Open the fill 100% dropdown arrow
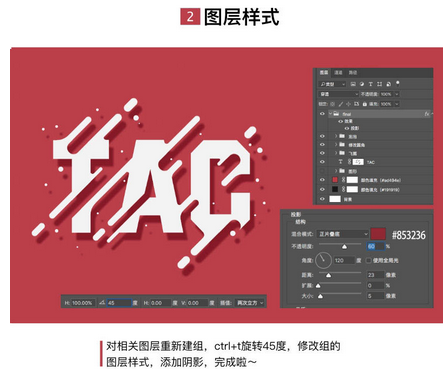 point(397,104)
